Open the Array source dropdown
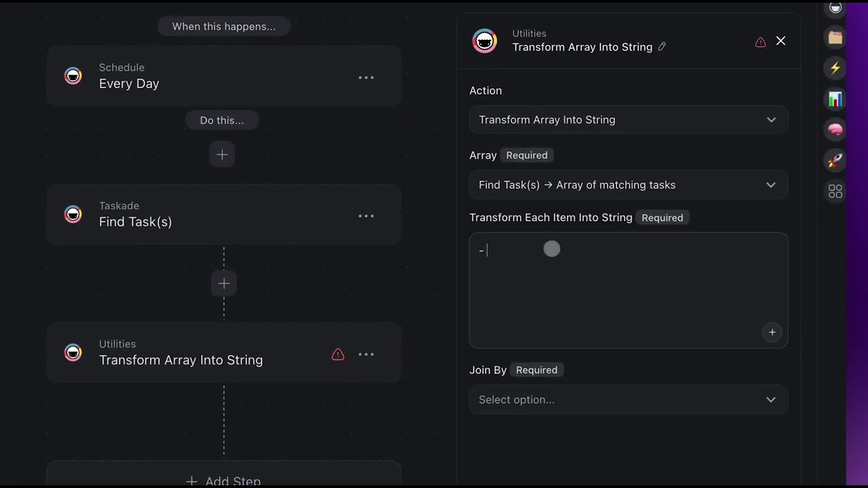 [628, 185]
